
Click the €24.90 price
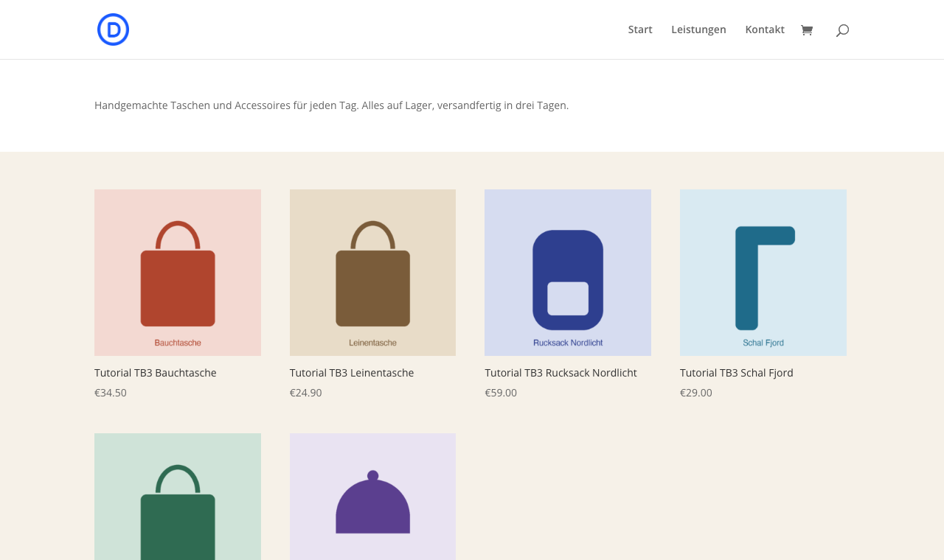[x=306, y=393]
